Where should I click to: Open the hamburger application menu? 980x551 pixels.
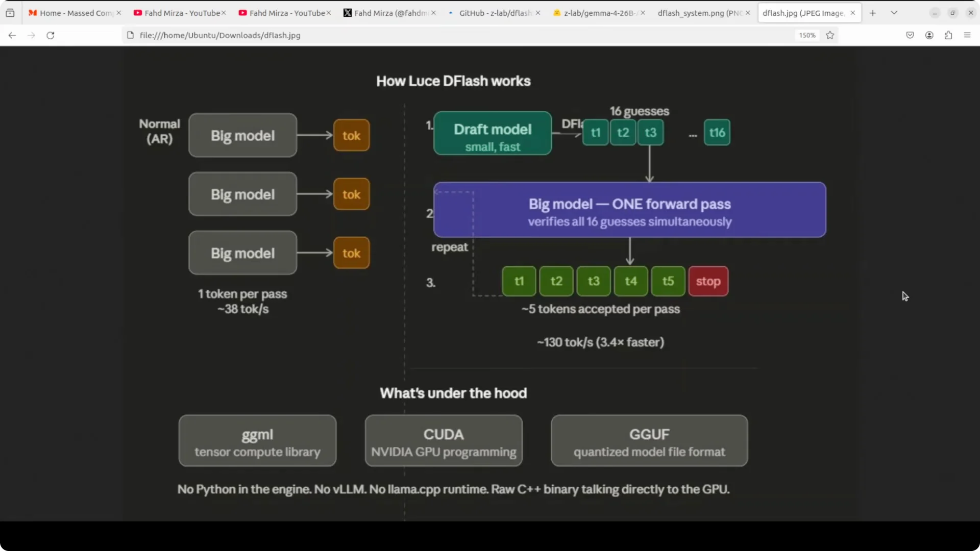[967, 35]
